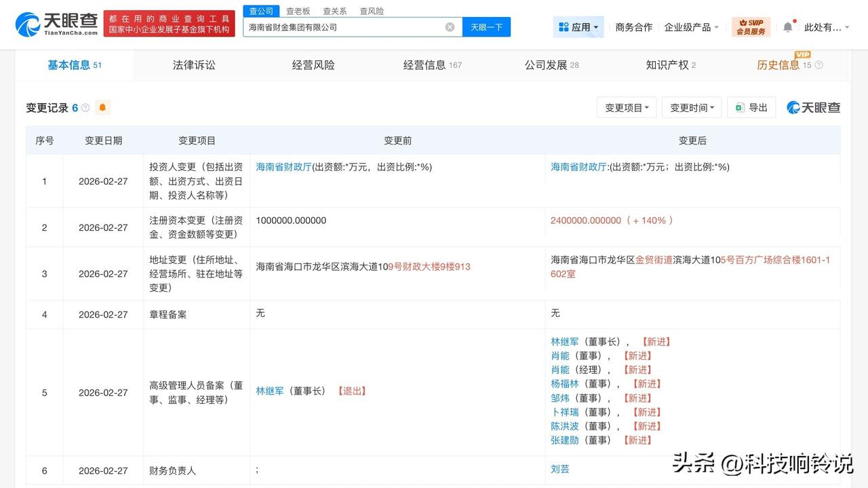Viewport: 868px width, 488px height.
Task: Open 商务合作 link in header
Action: click(x=633, y=27)
